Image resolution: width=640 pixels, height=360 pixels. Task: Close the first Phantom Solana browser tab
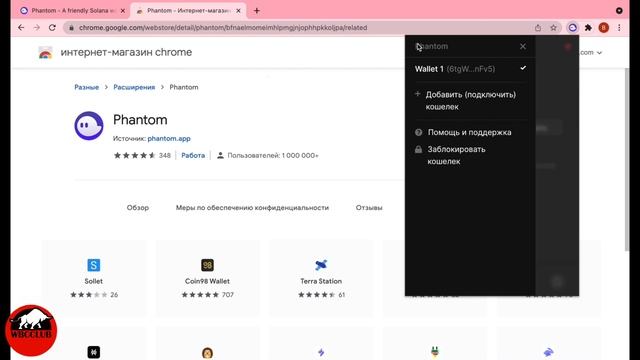tap(123, 11)
